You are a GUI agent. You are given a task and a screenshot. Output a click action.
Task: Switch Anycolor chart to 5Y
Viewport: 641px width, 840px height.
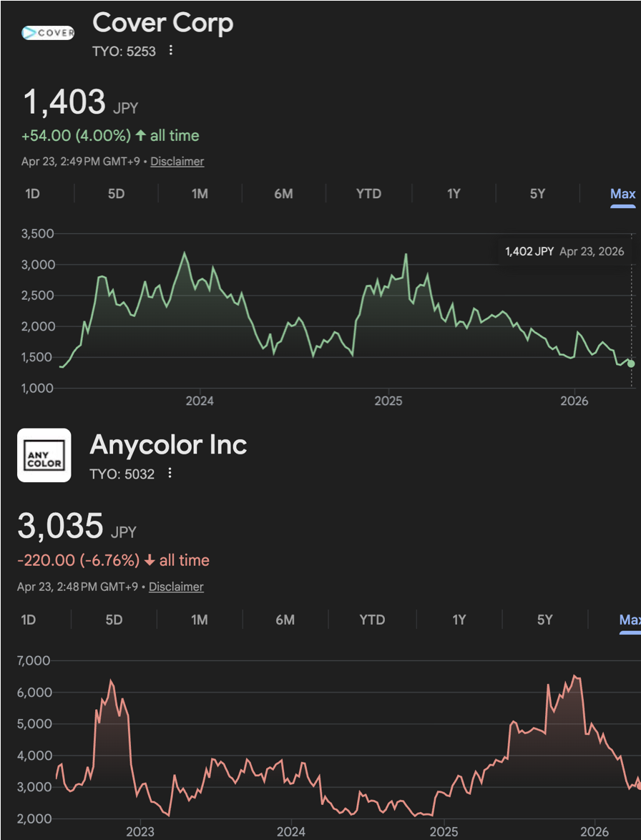[x=544, y=620]
